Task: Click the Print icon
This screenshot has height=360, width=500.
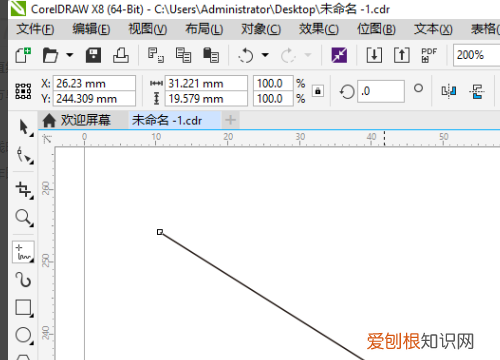Action: coord(121,55)
